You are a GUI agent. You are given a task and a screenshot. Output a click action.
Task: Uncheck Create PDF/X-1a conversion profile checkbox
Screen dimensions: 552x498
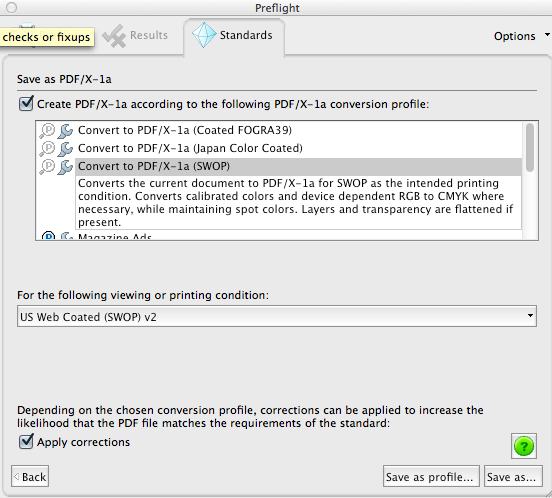[26, 103]
